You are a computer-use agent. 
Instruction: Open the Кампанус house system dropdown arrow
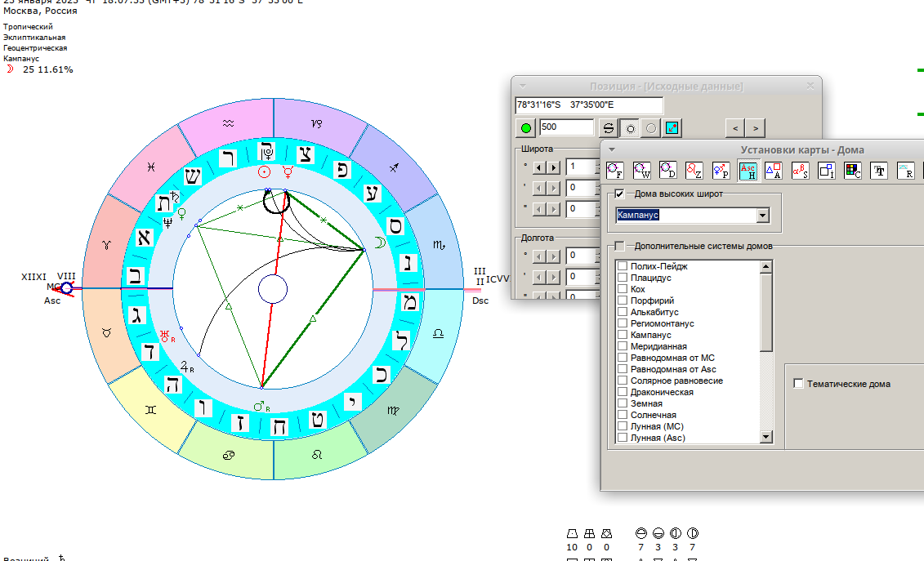[x=763, y=215]
